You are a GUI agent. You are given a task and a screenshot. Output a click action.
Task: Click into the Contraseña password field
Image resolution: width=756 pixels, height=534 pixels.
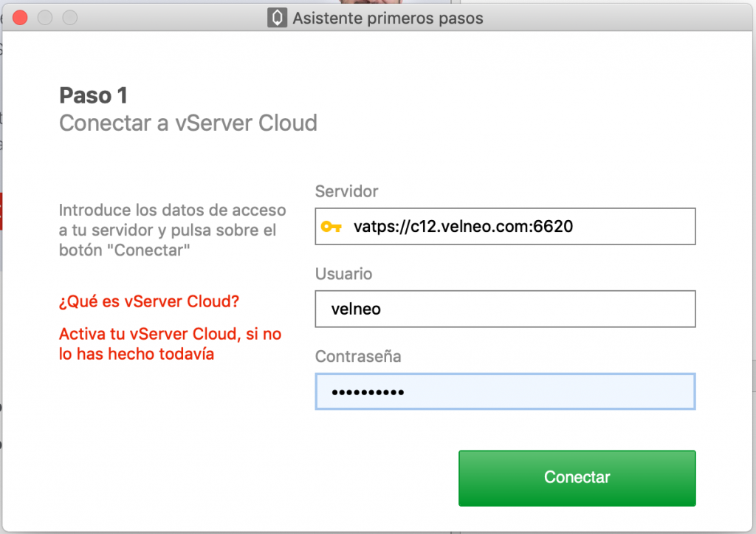click(505, 391)
